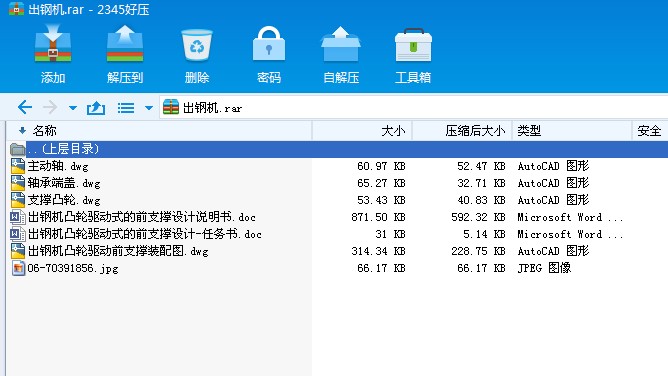The height and width of the screenshot is (376, 668).
Task: Open the 密码 (Password) lock icon
Action: coord(269,43)
